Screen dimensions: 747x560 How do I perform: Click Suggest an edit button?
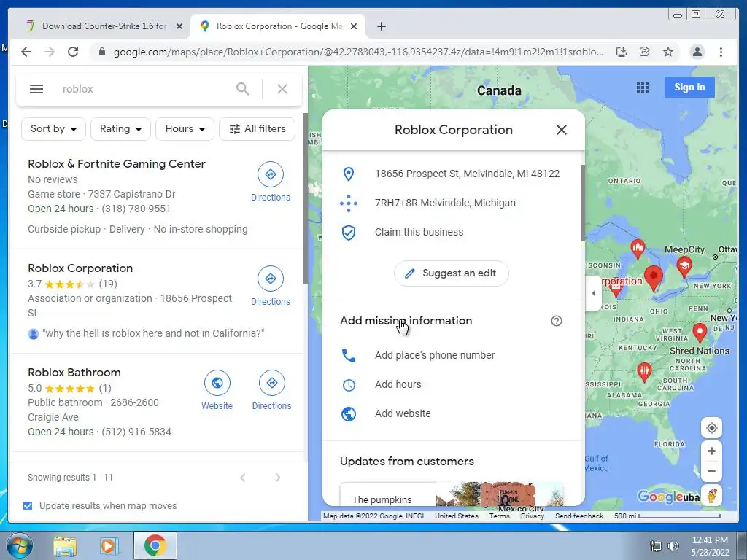click(451, 273)
